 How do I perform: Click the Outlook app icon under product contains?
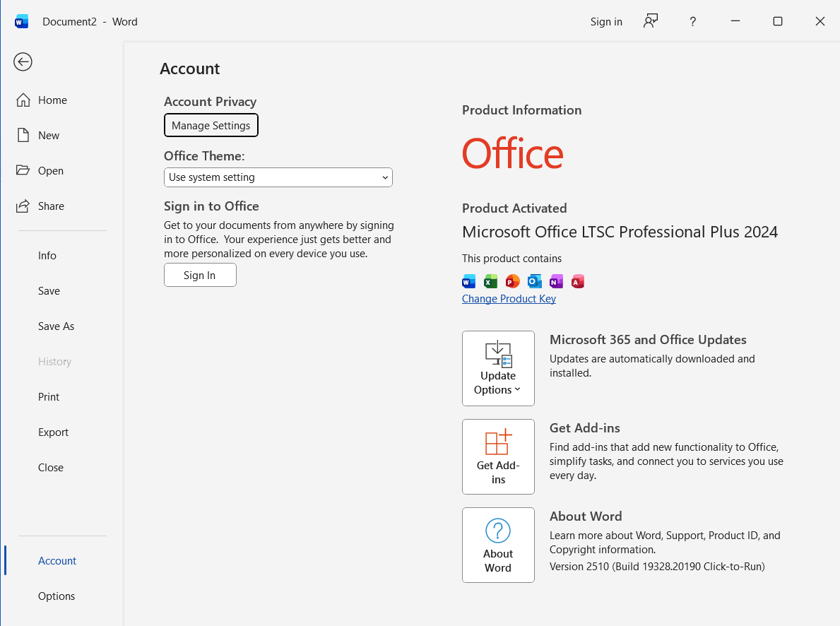coord(534,281)
